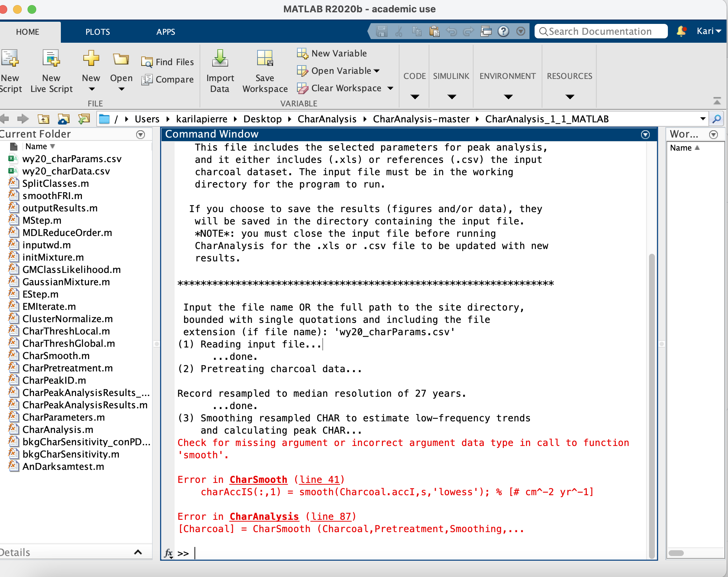Image resolution: width=728 pixels, height=577 pixels.
Task: Open the Clear Workspace dropdown arrow
Action: pos(390,88)
